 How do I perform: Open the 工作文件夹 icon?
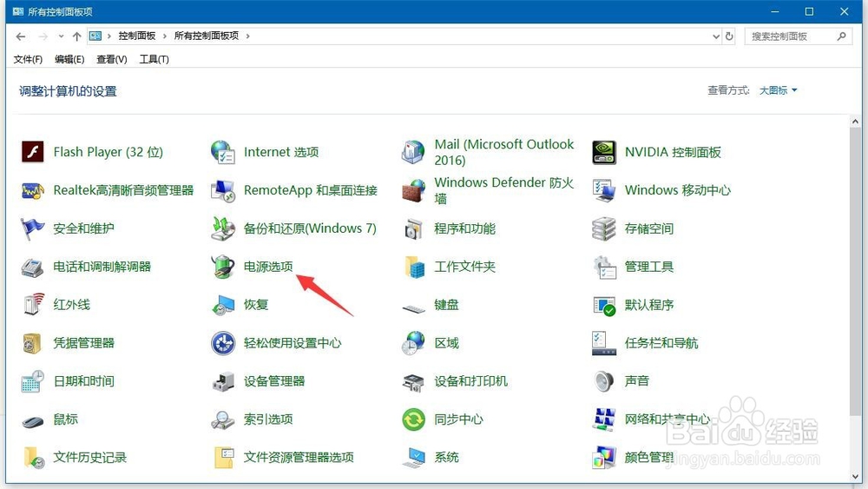coord(413,267)
